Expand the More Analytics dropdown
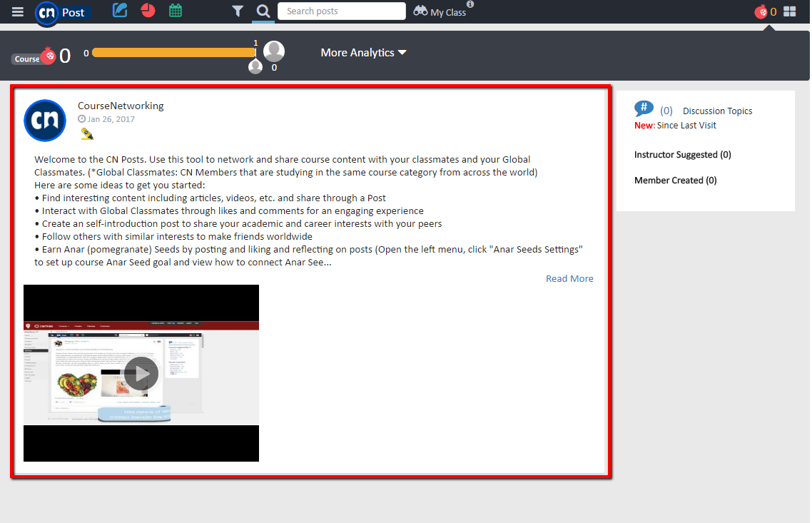Screen dimensions: 812x523 tap(363, 53)
